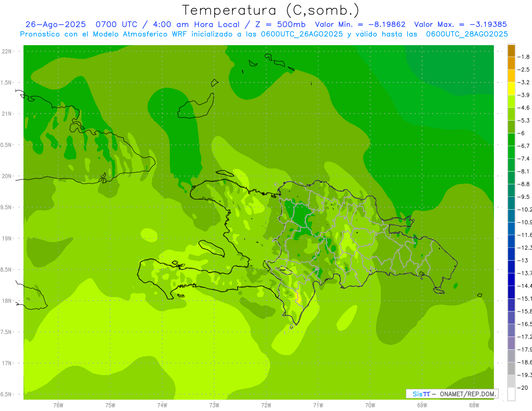Pick yellow legend swatch between -3.2 and -3.9

pyautogui.click(x=511, y=89)
